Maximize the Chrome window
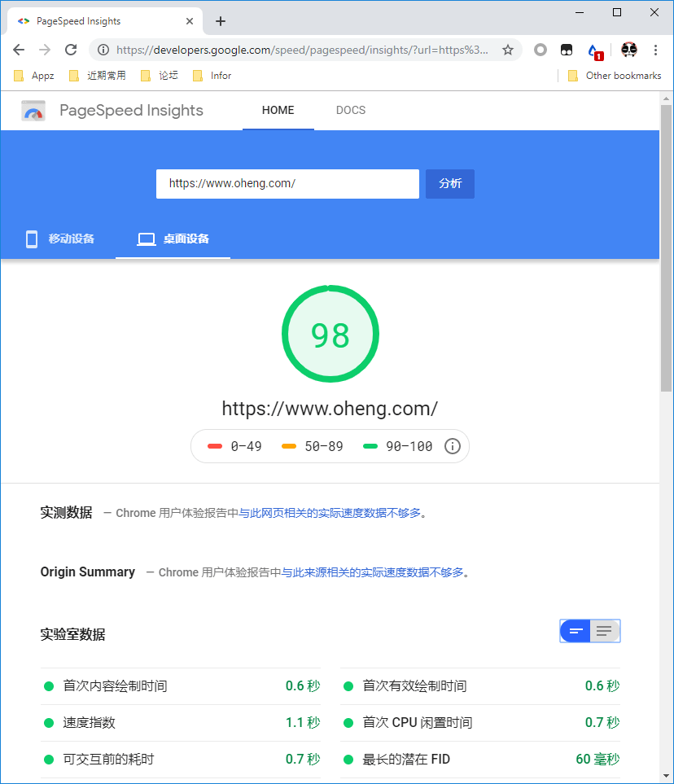Image resolution: width=674 pixels, height=784 pixels. (x=617, y=12)
